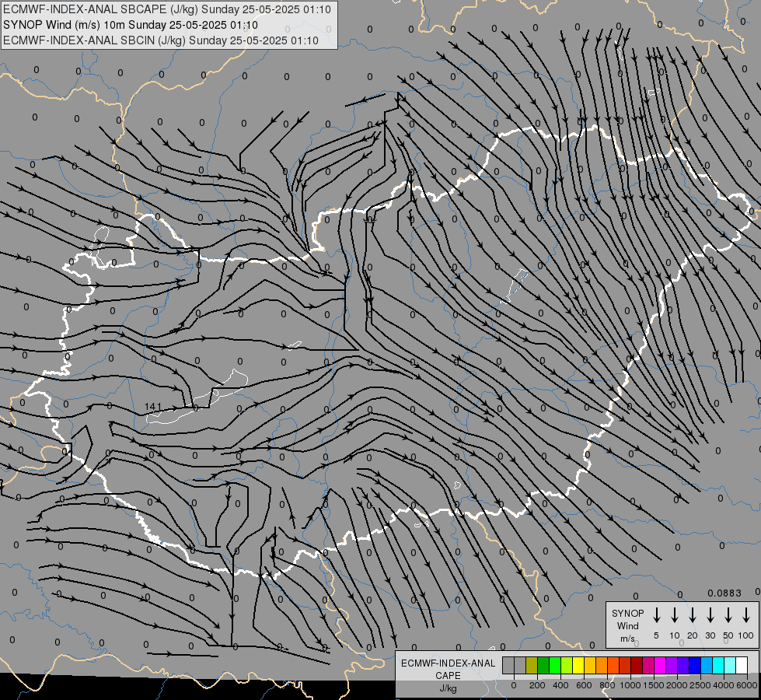Click the wind arrow above 30 m/s

pyautogui.click(x=710, y=615)
